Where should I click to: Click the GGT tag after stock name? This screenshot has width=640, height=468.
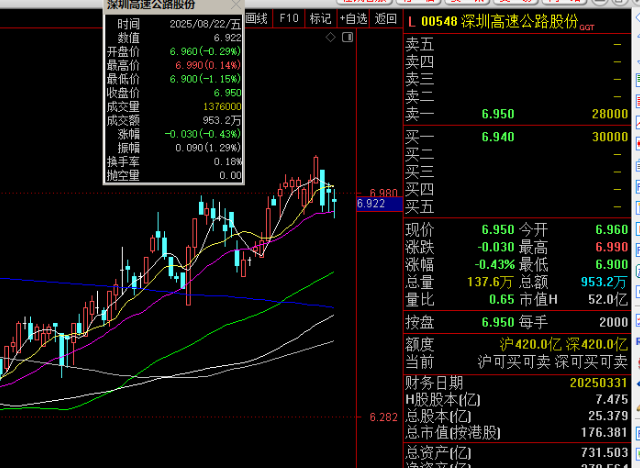pos(587,27)
